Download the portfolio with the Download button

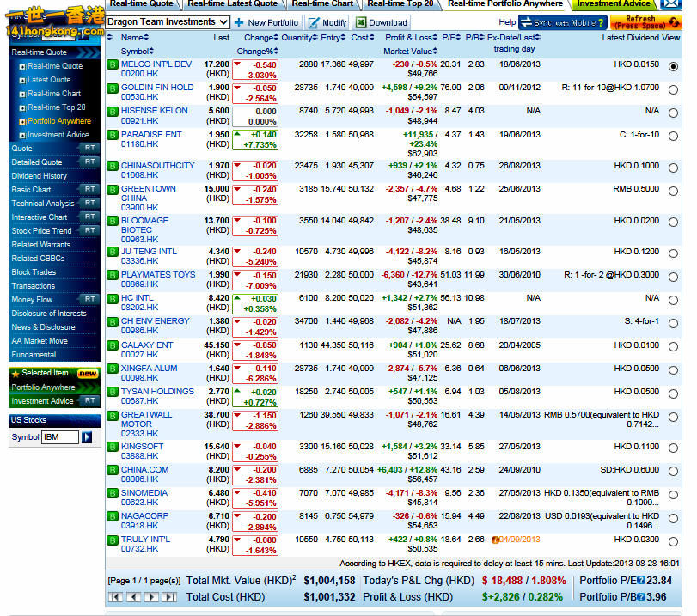click(x=382, y=22)
